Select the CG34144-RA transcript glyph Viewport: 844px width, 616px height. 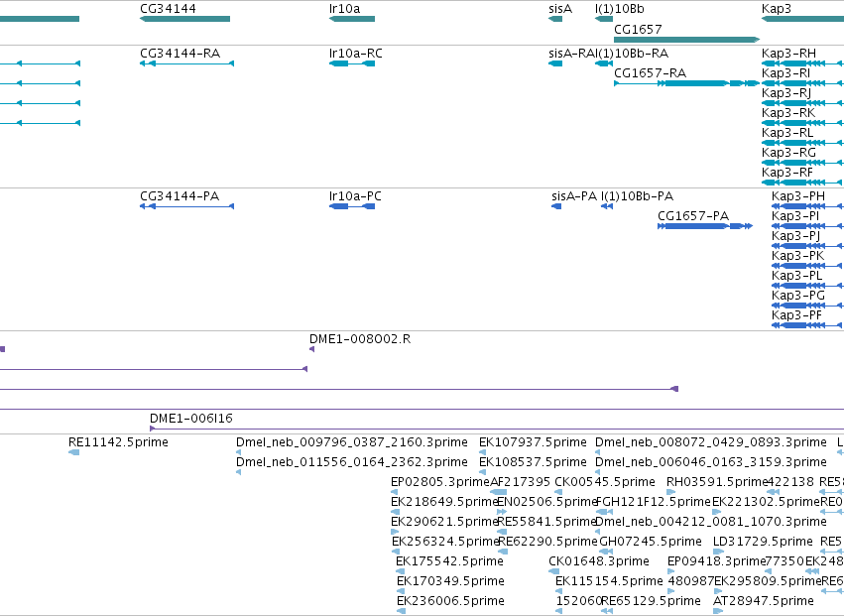186,63
